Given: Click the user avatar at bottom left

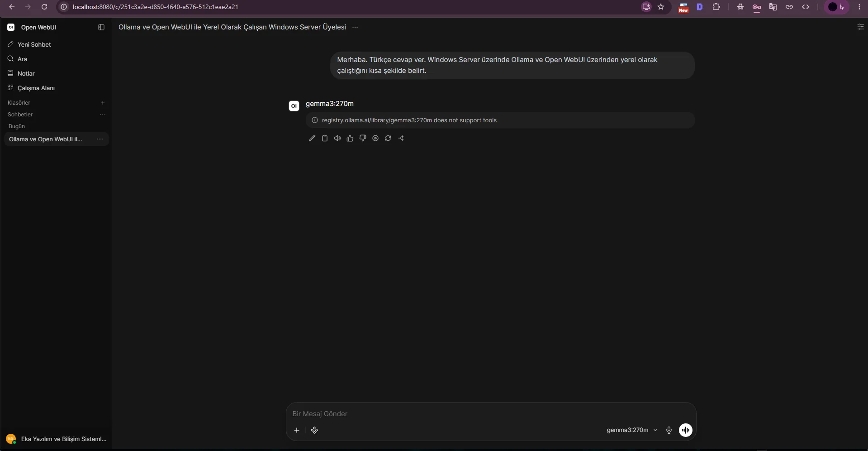Looking at the screenshot, I should (x=11, y=439).
